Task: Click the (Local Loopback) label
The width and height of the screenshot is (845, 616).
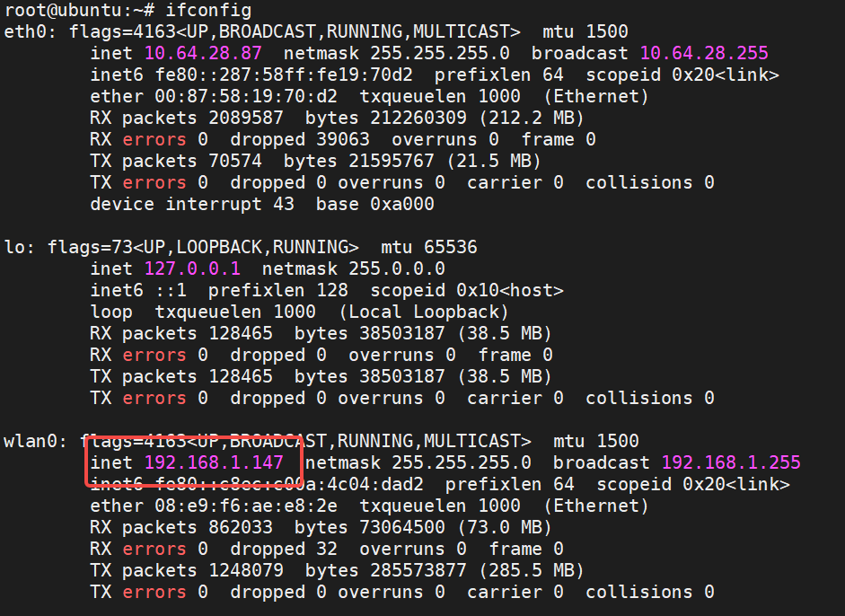Action: coord(424,312)
